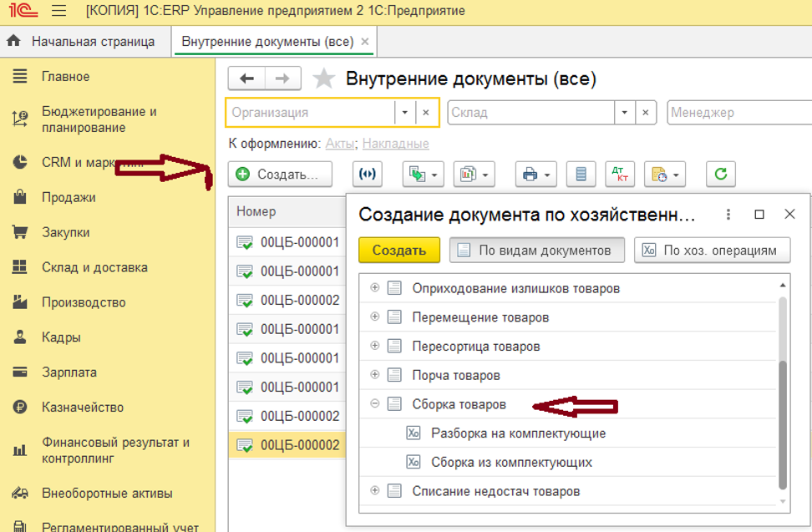Clear the Организация filter
The image size is (812, 532).
[x=426, y=112]
